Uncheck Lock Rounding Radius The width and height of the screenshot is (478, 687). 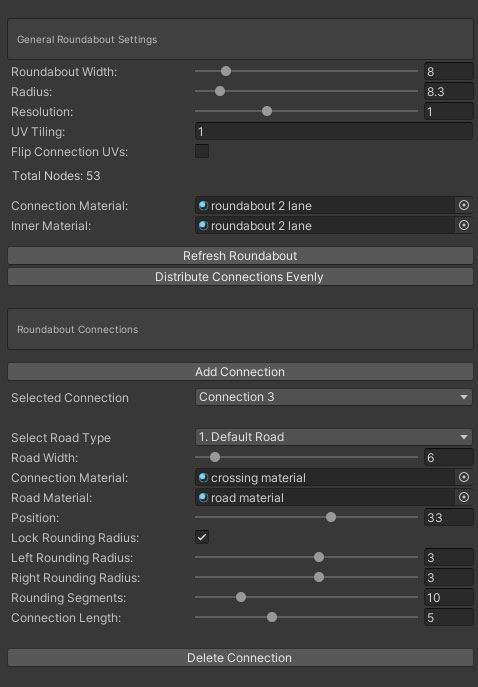click(x=202, y=537)
